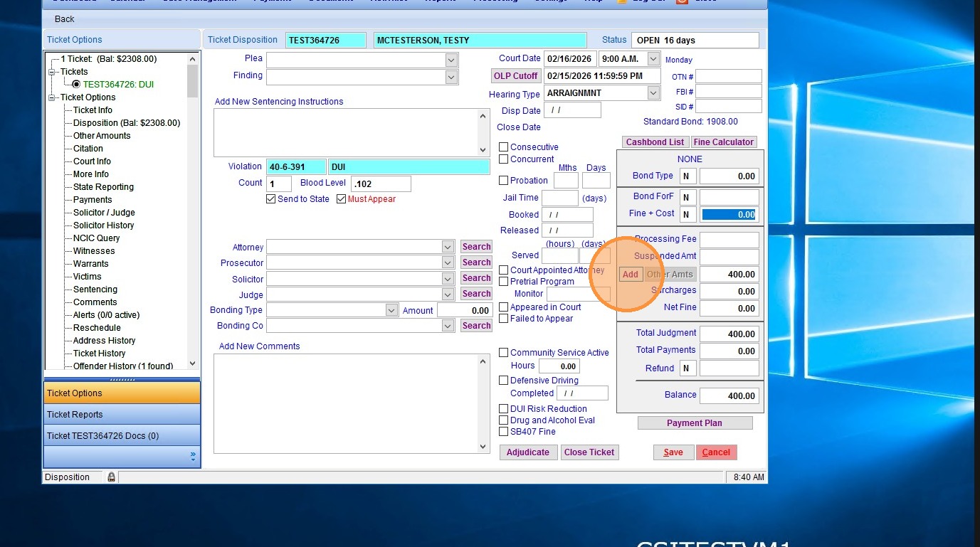The image size is (980, 547).
Task: Open the Bonding Type dropdown list
Action: point(391,310)
